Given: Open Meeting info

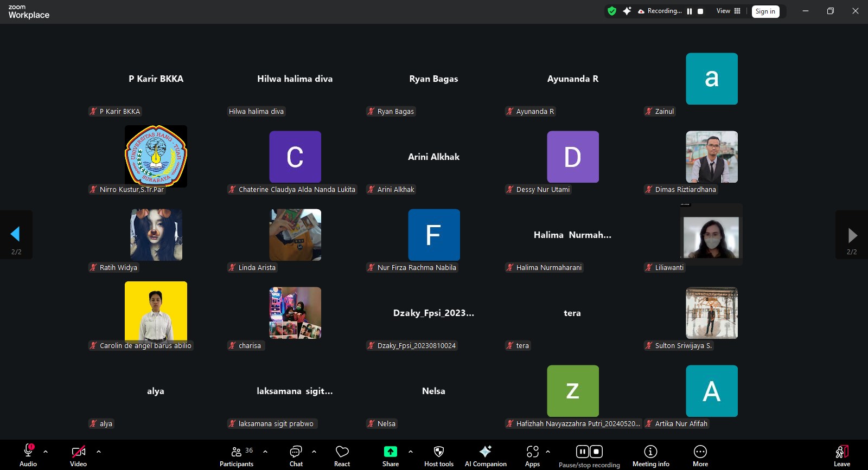Looking at the screenshot, I should (x=650, y=456).
